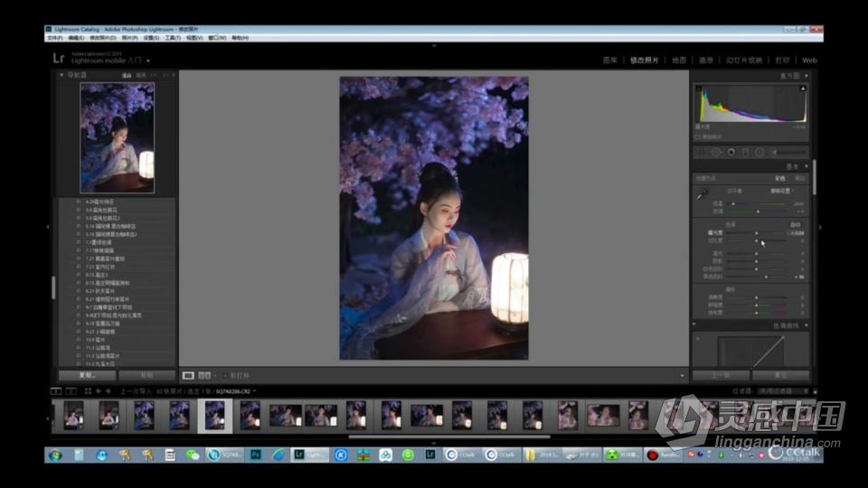Screen dimensions: 868x488
Task: Apply the preset starting with 4.29
Action: [99, 202]
